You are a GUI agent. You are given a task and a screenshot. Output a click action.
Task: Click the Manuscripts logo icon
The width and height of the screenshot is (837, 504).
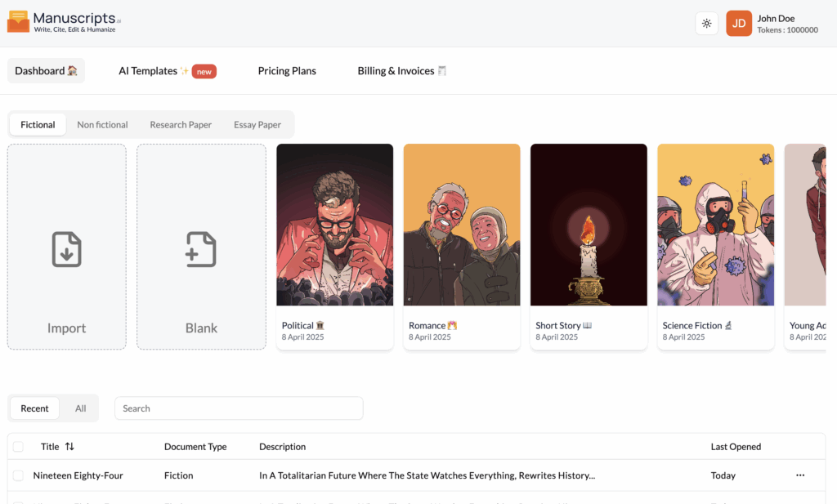coord(18,22)
